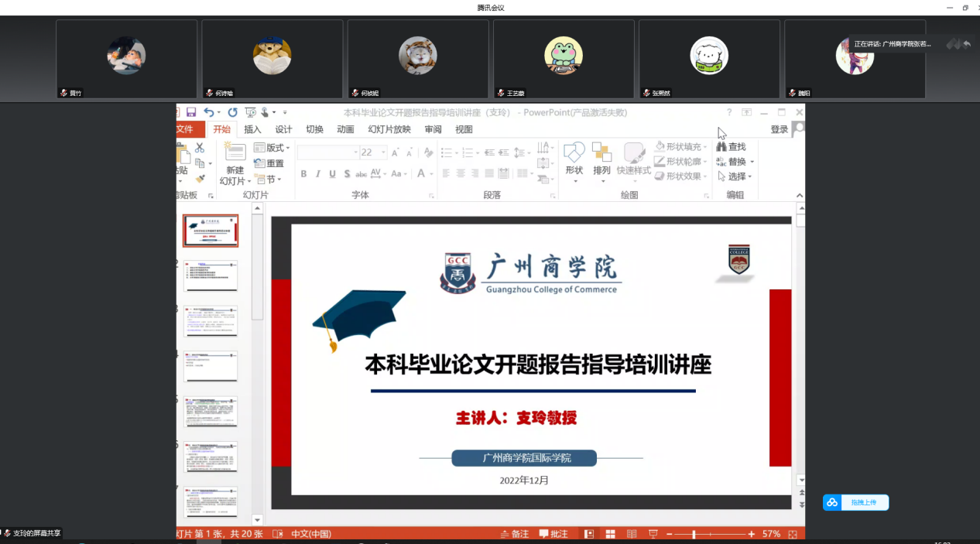Click the Save icon in quick access toolbar

pyautogui.click(x=191, y=112)
